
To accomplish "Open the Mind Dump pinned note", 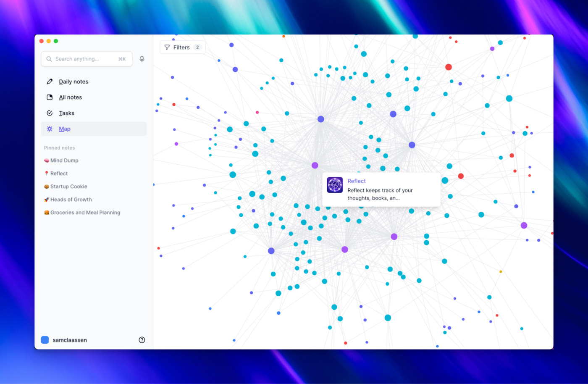I will (61, 160).
